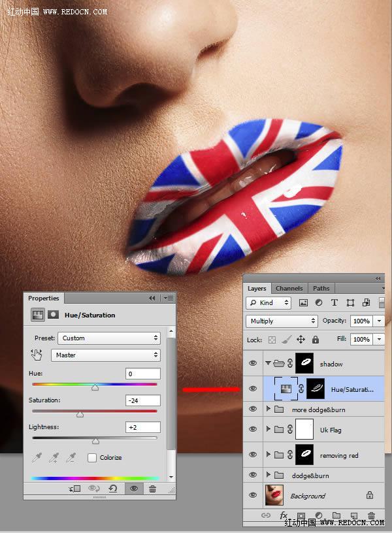Filter layers by type layers icon
The height and width of the screenshot is (533, 392).
click(335, 302)
